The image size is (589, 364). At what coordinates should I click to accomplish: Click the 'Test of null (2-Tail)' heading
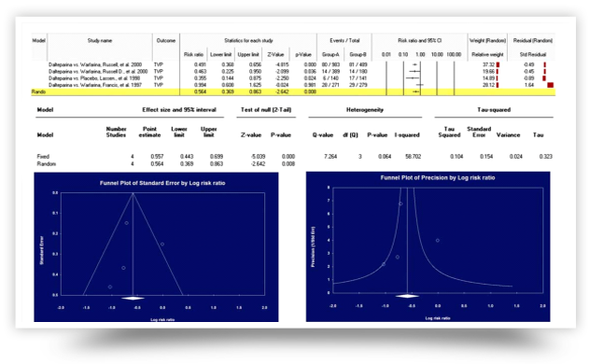(266, 110)
